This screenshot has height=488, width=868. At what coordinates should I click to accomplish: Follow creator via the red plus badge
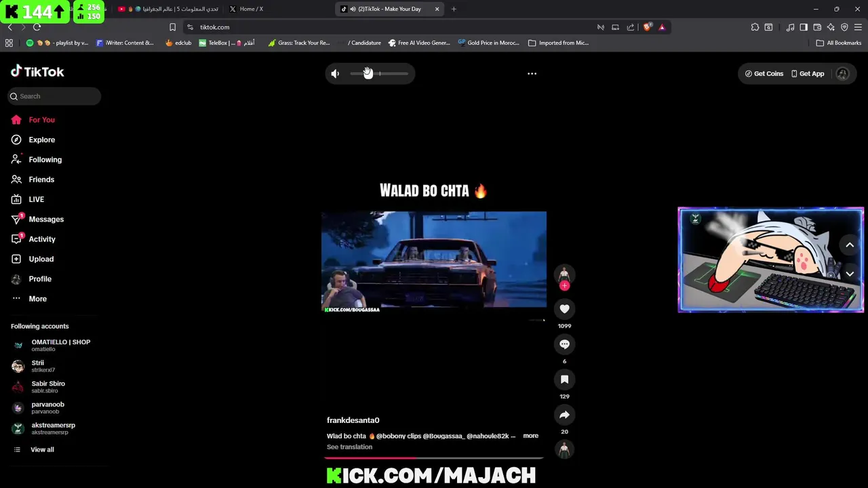[564, 285]
